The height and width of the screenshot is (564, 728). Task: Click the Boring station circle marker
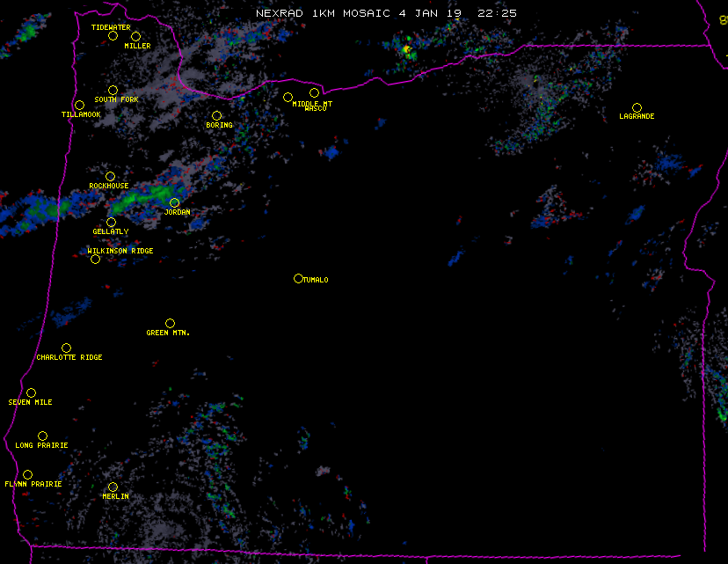point(216,116)
